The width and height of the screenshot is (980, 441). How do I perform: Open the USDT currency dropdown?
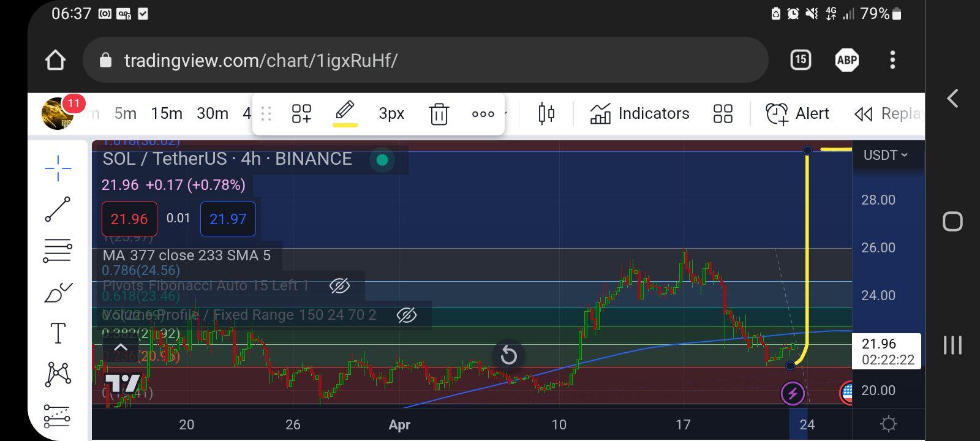pyautogui.click(x=885, y=156)
